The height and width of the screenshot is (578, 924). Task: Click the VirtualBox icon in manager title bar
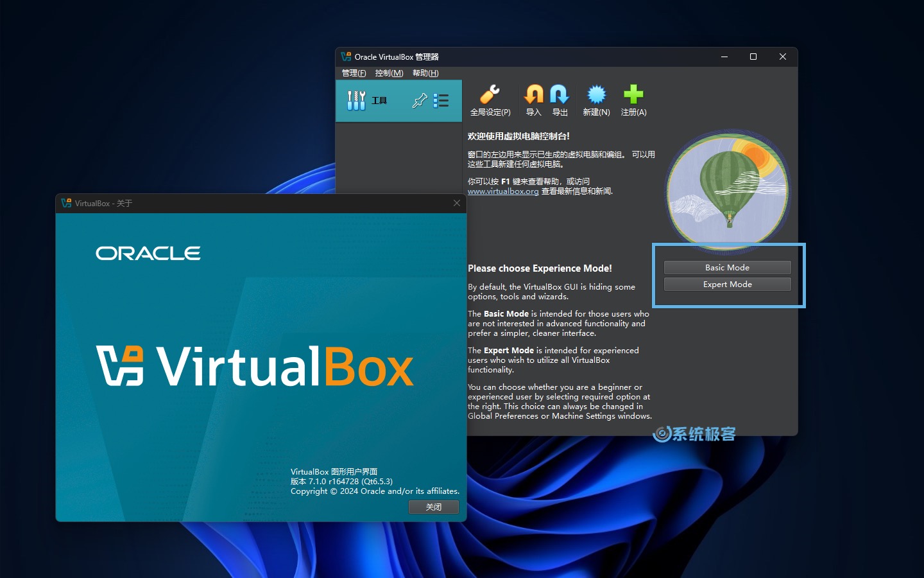tap(346, 57)
